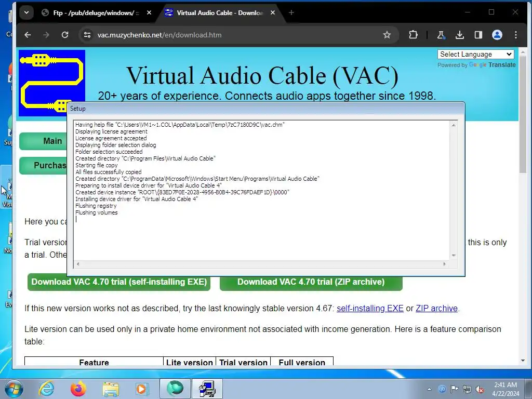532x399 pixels.
Task: Open the version 4.67 ZIP archive link
Action: coord(436,309)
